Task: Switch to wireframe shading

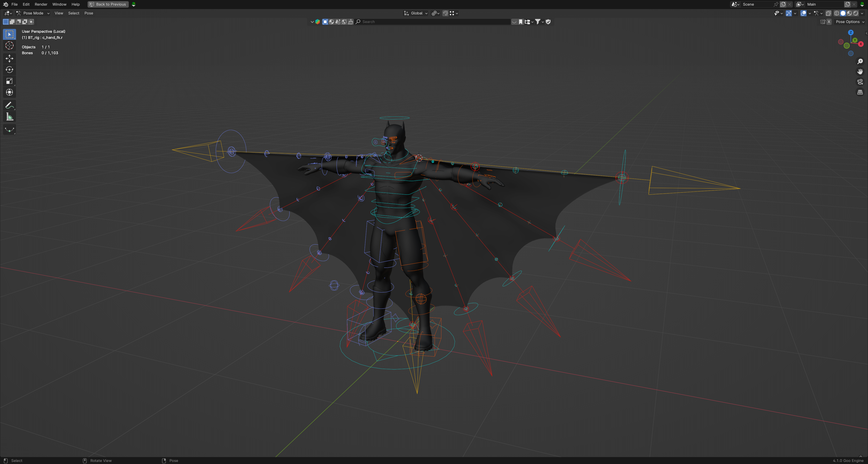Action: [x=836, y=13]
